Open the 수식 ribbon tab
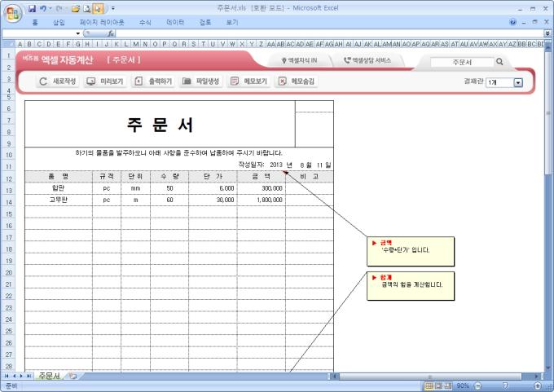 click(x=145, y=23)
